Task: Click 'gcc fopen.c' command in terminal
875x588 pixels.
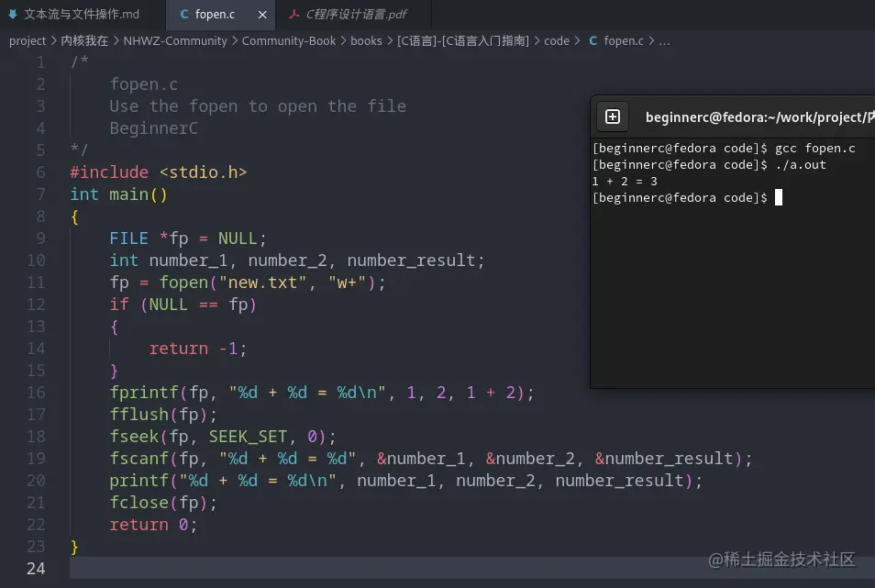Action: point(814,149)
